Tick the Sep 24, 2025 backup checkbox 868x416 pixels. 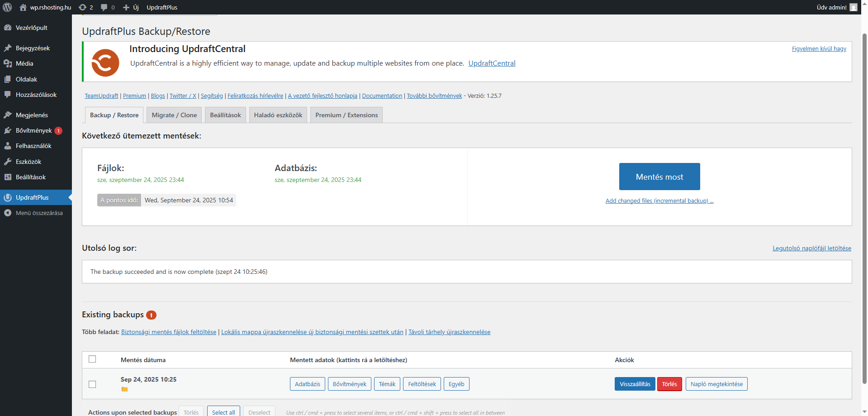[92, 384]
